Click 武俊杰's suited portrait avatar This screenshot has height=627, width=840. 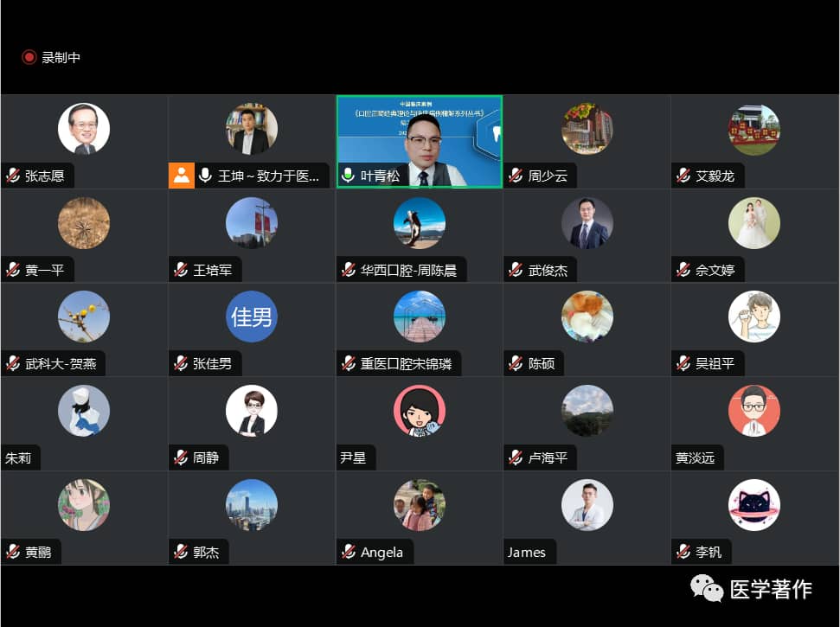(x=587, y=223)
